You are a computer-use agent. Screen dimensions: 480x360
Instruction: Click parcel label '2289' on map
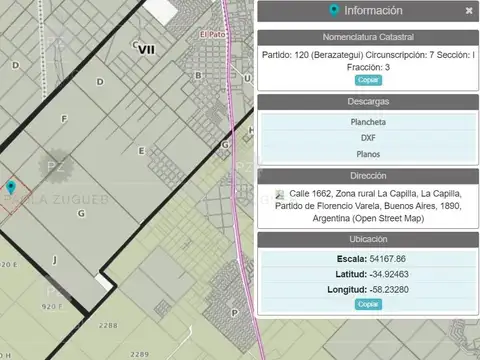pos(139,354)
